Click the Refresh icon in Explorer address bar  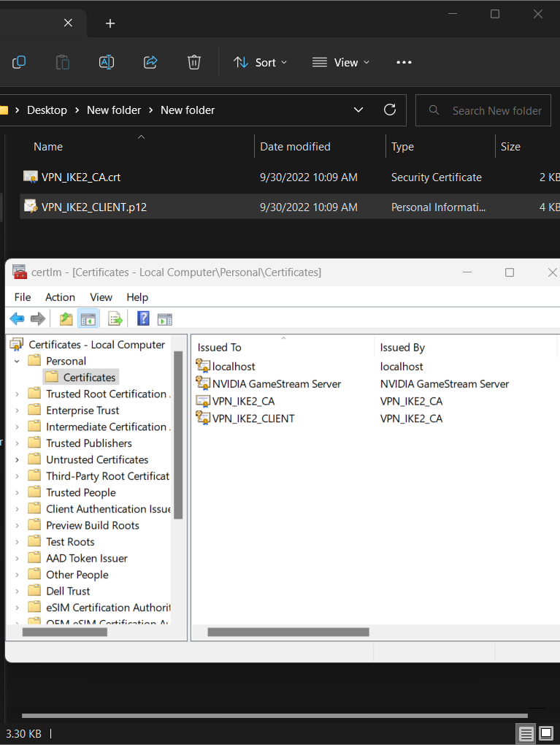(389, 110)
